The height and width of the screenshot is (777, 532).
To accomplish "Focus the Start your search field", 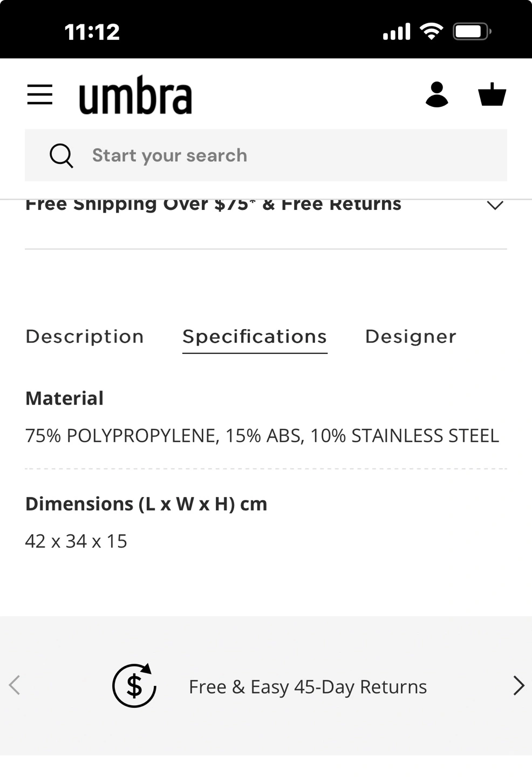I will [x=291, y=155].
